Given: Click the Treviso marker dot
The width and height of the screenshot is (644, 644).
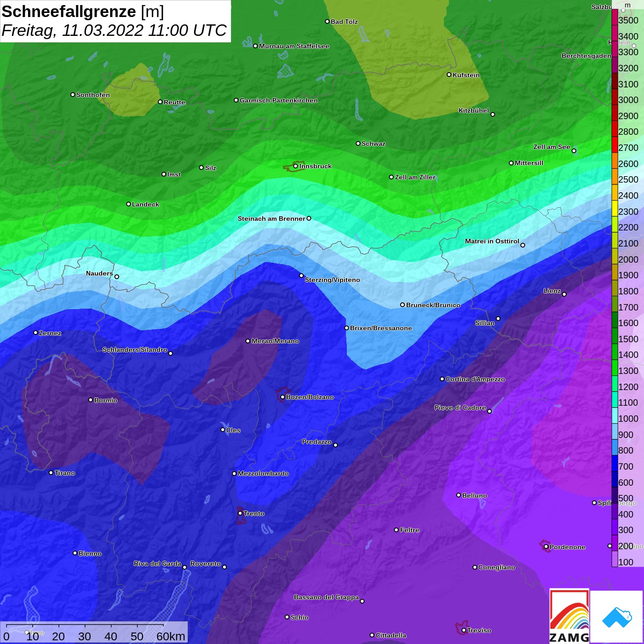Looking at the screenshot, I should 464,630.
